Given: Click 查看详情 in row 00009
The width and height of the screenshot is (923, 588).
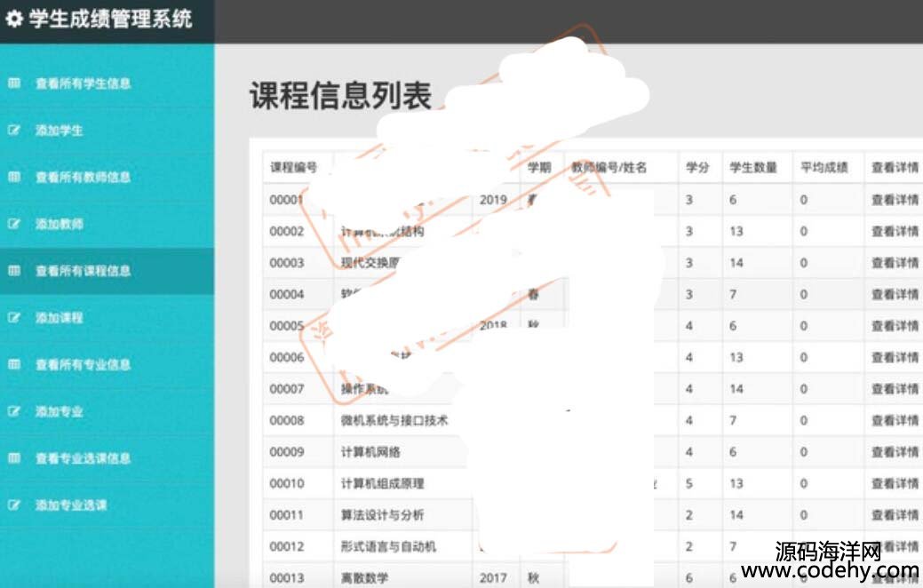Looking at the screenshot, I should tap(895, 452).
